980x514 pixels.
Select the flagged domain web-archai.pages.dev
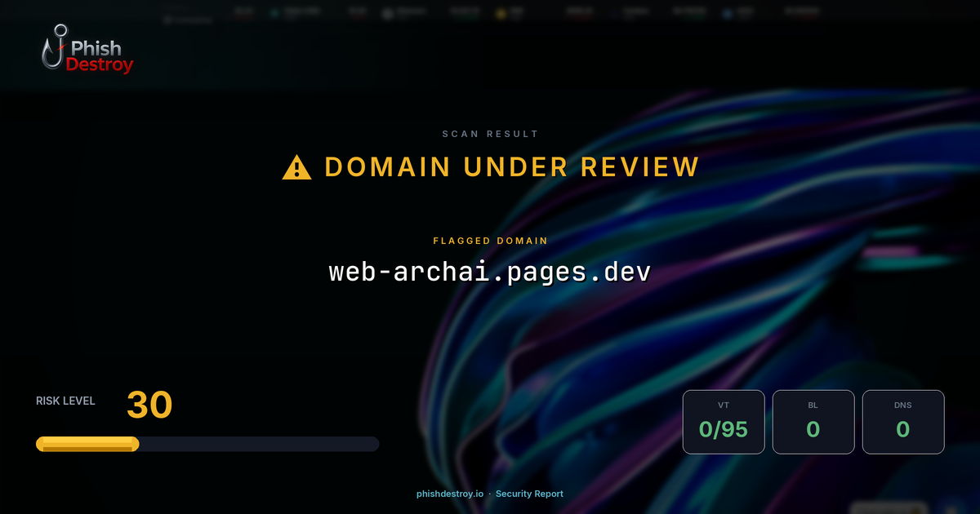click(x=489, y=271)
